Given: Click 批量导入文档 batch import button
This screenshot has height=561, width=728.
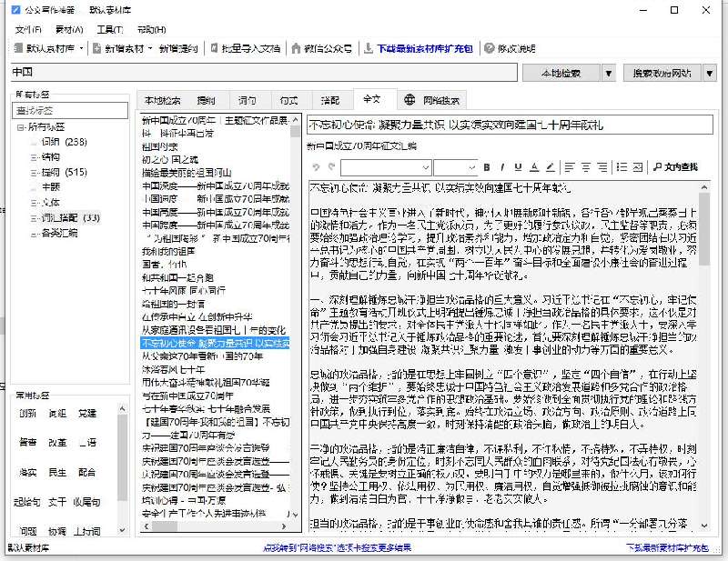Looking at the screenshot, I should point(246,48).
